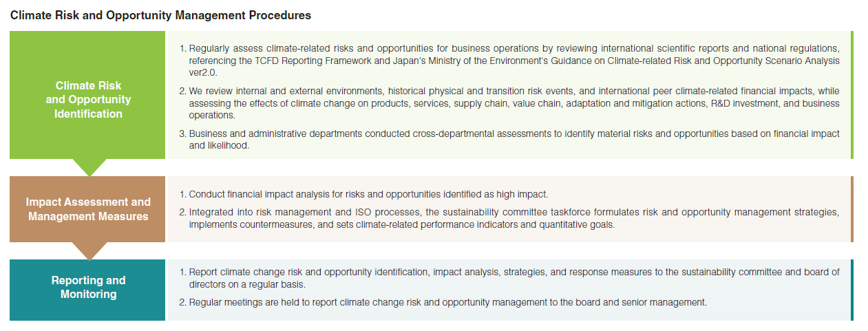Click the green downward arrow under Identification
The height and width of the screenshot is (331, 868).
point(88,167)
